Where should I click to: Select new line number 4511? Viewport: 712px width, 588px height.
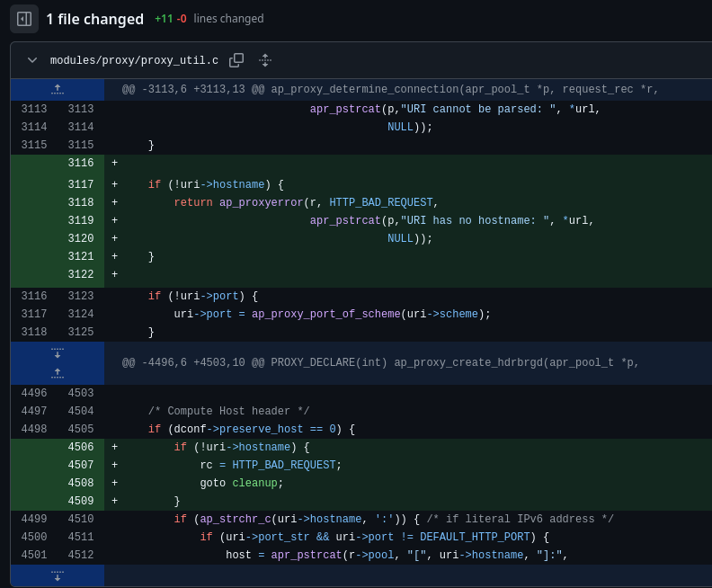pyautogui.click(x=80, y=537)
